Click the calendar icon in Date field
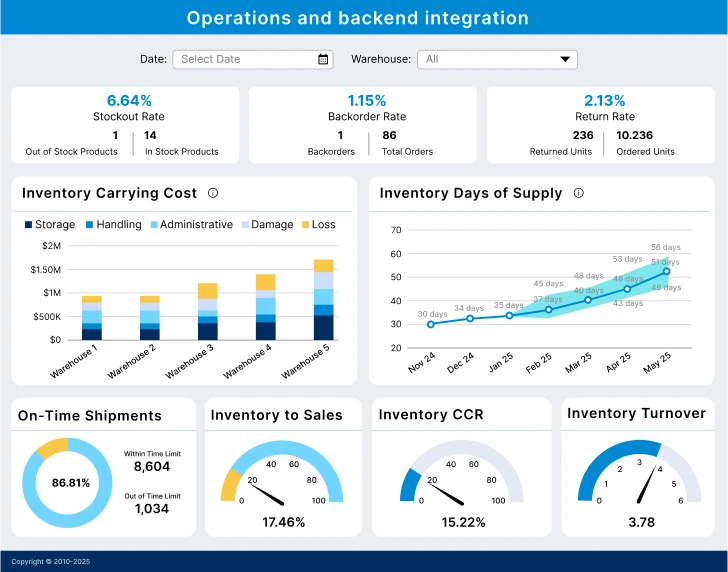This screenshot has width=728, height=572. point(323,59)
